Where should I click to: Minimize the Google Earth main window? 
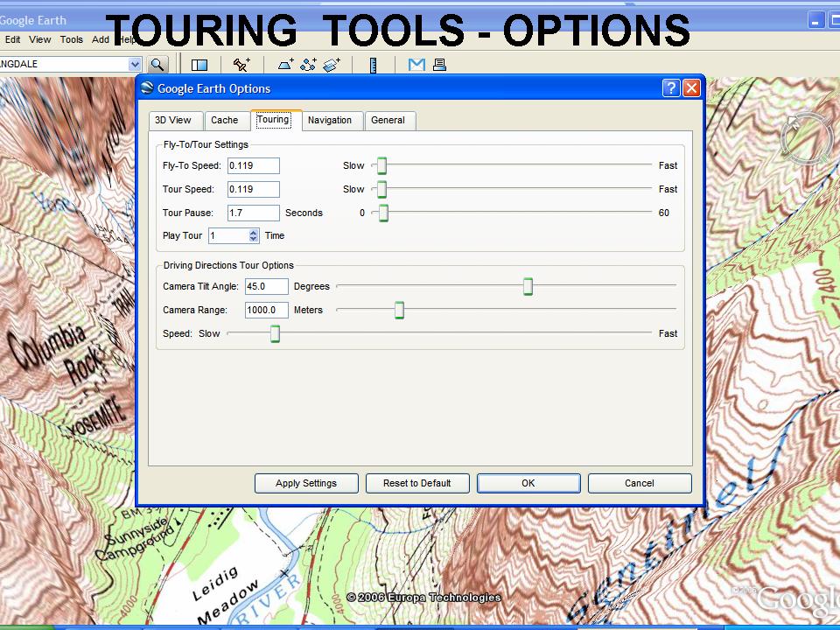(815, 20)
